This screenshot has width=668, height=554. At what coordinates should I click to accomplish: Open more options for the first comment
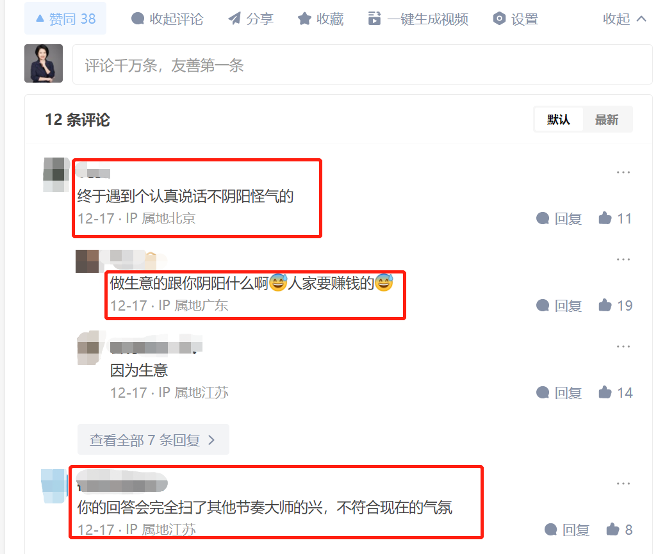623,173
